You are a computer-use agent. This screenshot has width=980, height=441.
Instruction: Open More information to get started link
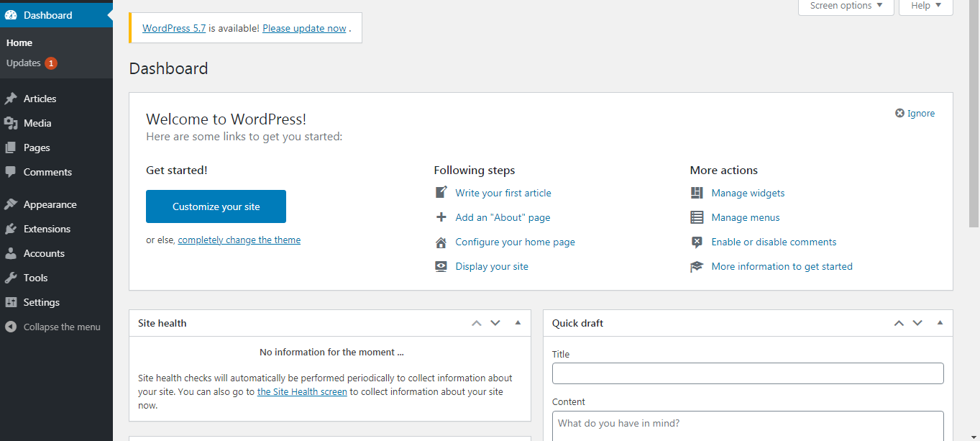pos(782,266)
